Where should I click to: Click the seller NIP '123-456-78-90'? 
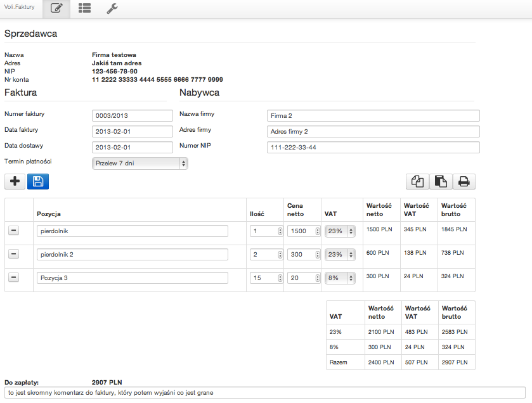(115, 72)
